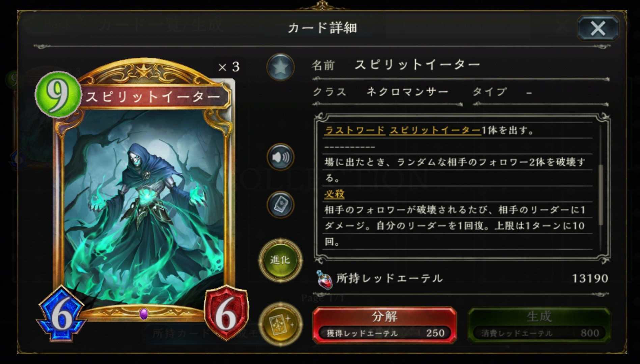Click the green cost 9 orb
Image resolution: width=640 pixels, height=364 pixels.
point(58,94)
